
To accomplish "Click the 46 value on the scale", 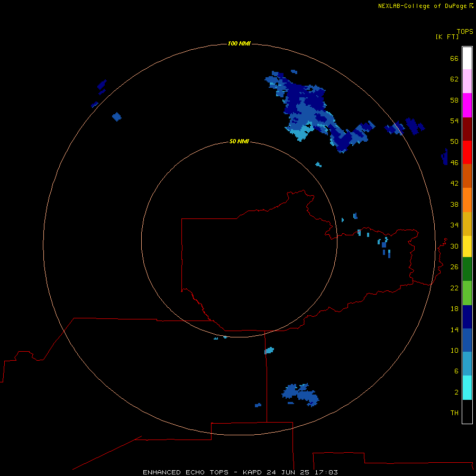I will coord(454,162).
